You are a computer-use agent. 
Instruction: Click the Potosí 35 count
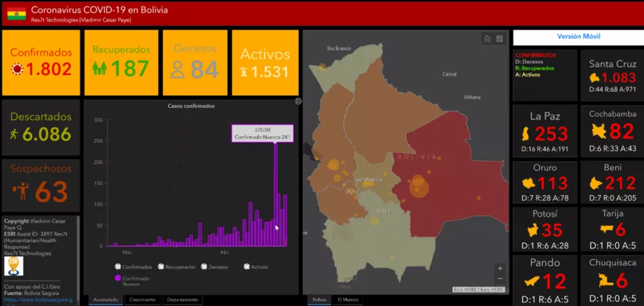(551, 230)
